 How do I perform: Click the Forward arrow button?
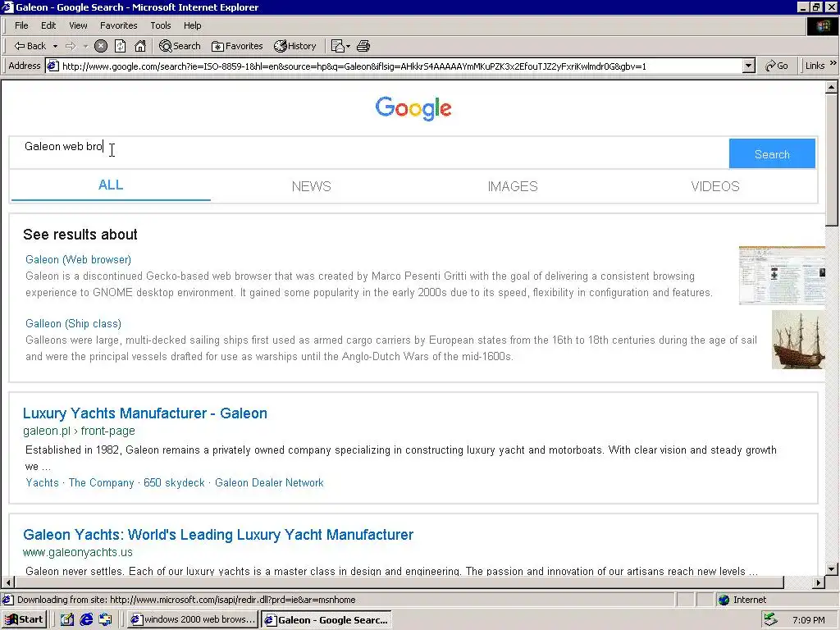coord(71,46)
